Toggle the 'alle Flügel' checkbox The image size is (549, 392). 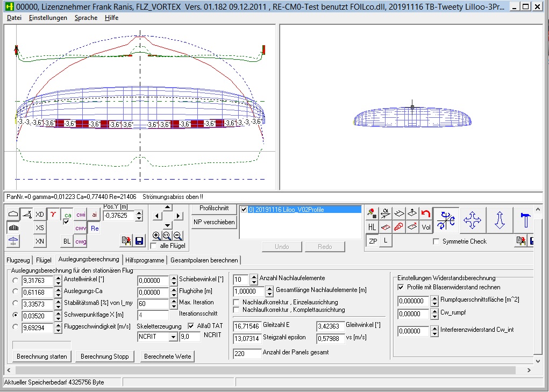click(x=154, y=246)
